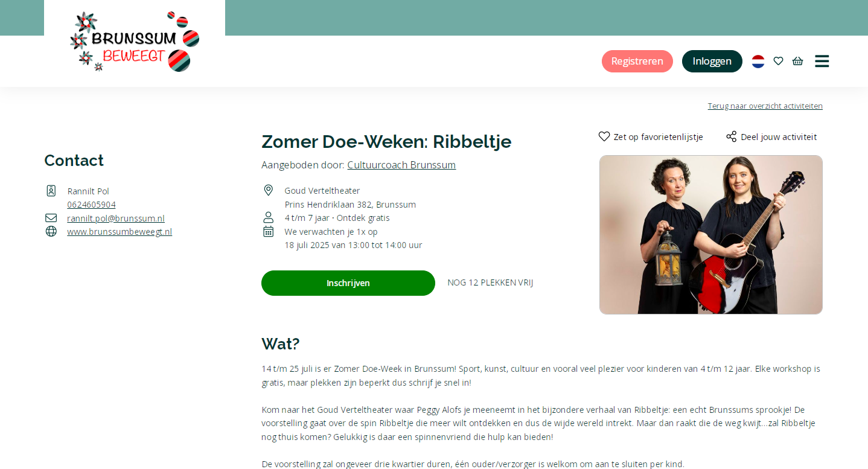Click phone number 0624605904
The image size is (868, 469).
point(91,205)
